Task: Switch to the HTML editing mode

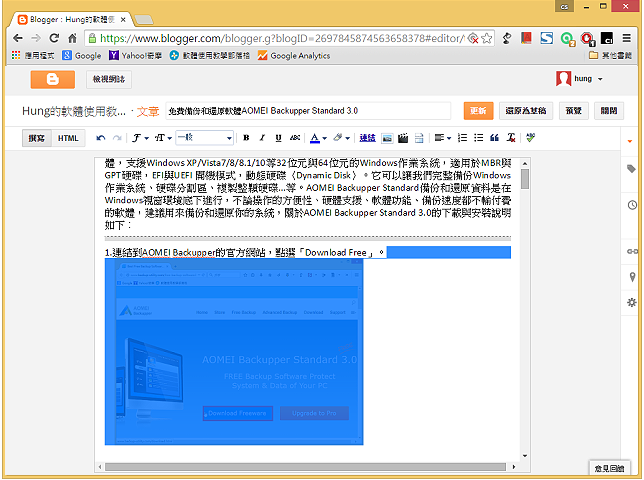Action: [68, 138]
